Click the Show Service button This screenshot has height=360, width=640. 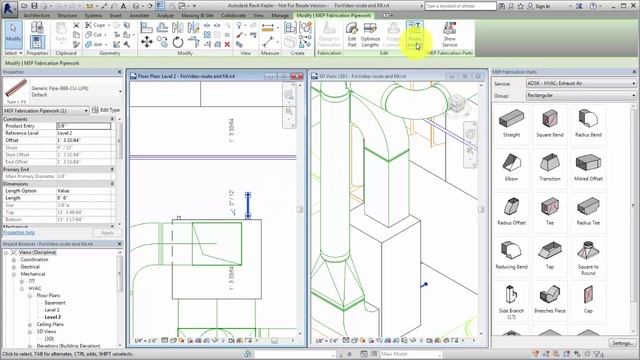coord(449,35)
